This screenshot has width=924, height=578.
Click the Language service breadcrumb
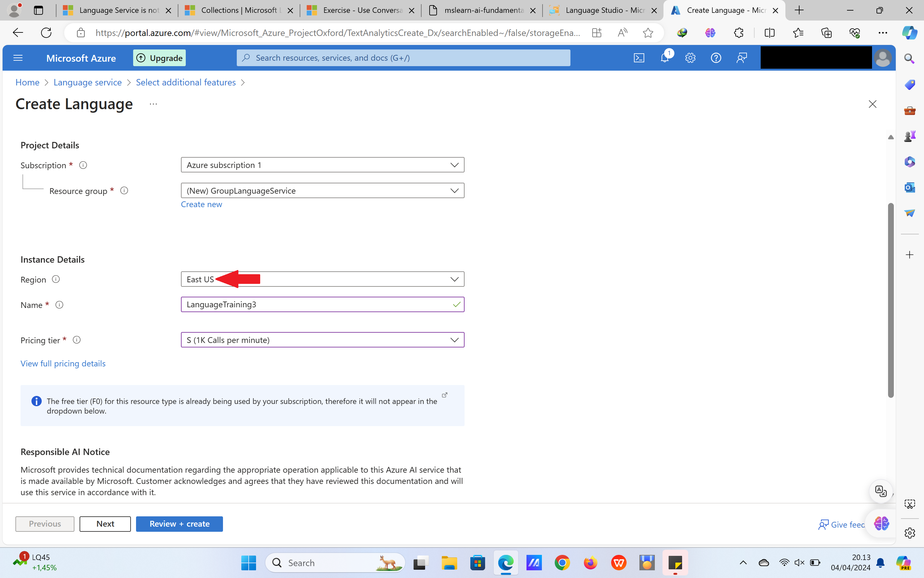click(88, 82)
